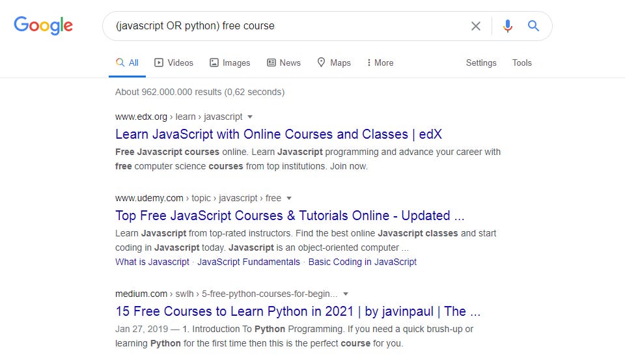Expand the dropdown arrow beside the udemy.com URL

click(x=289, y=198)
